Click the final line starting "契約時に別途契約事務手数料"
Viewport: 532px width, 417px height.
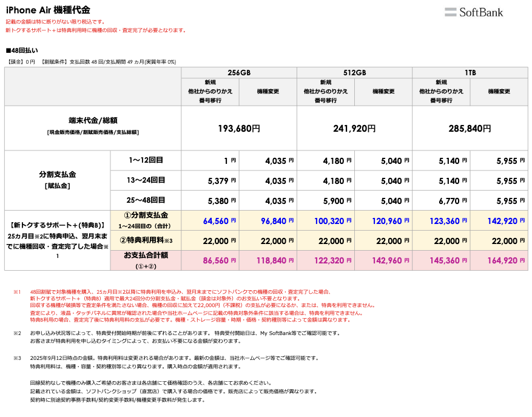(x=118, y=400)
